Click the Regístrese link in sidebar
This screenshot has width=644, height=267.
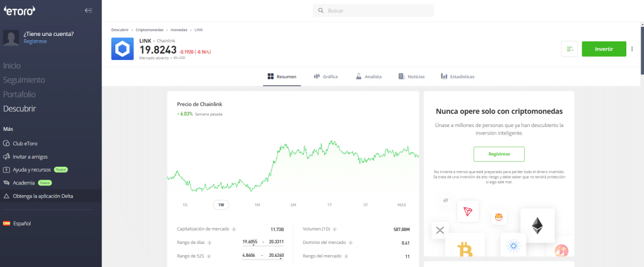click(35, 41)
